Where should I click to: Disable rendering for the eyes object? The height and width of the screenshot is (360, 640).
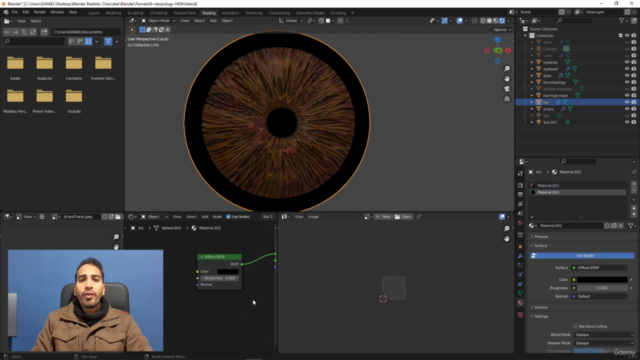pos(634,76)
